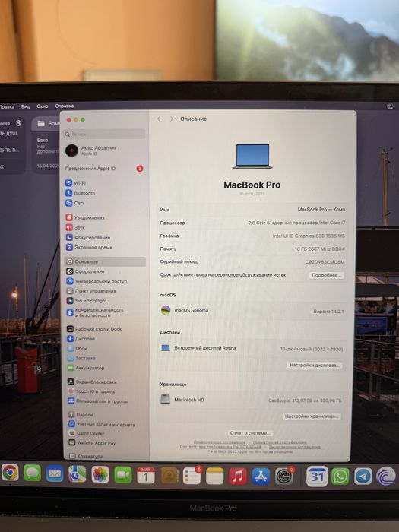The width and height of the screenshot is (399, 532).
Task: Click the Поиск search field in the sidebar
Action: point(104,134)
